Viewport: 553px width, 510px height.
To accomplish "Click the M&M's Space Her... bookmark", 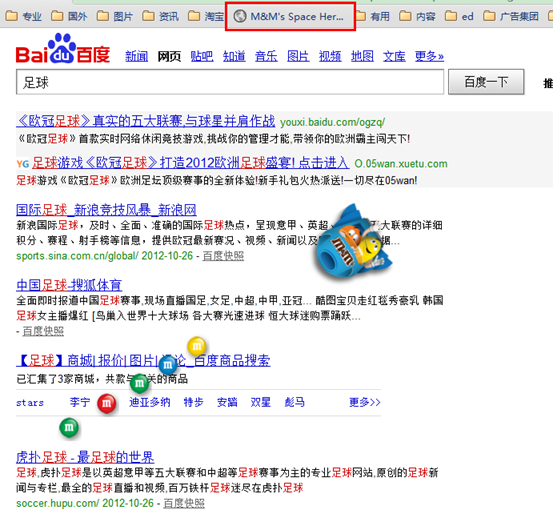I will (x=290, y=16).
